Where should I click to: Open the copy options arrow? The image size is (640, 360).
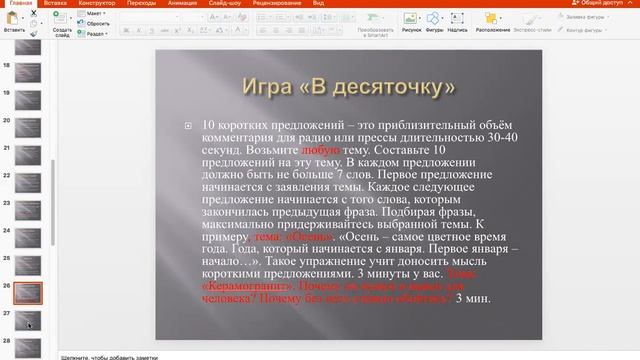pyautogui.click(x=41, y=24)
